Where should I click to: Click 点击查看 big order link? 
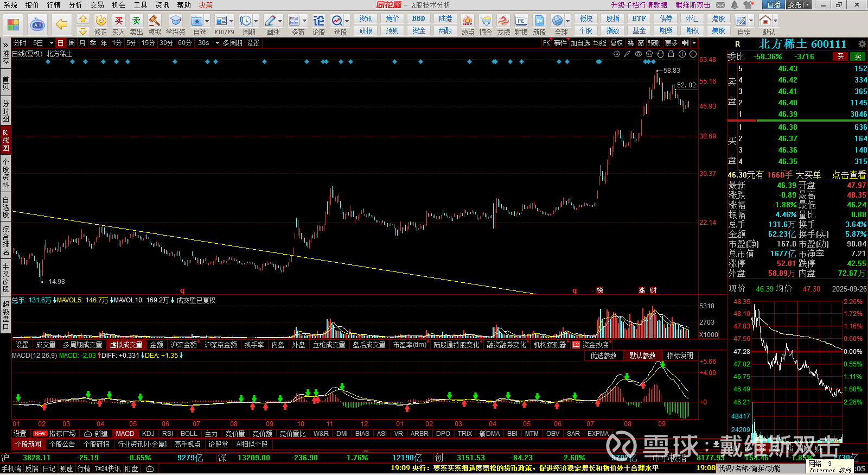(x=849, y=175)
